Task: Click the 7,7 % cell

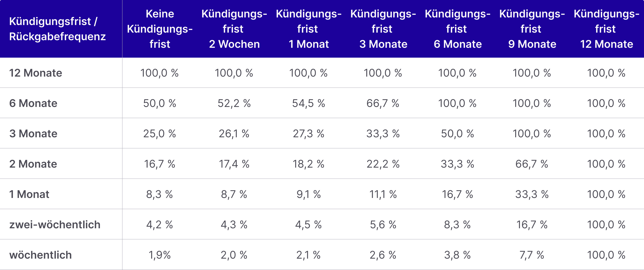Action: coord(532,255)
